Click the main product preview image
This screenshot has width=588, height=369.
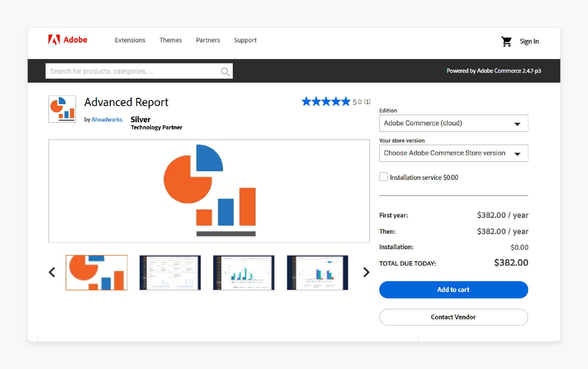click(x=209, y=191)
